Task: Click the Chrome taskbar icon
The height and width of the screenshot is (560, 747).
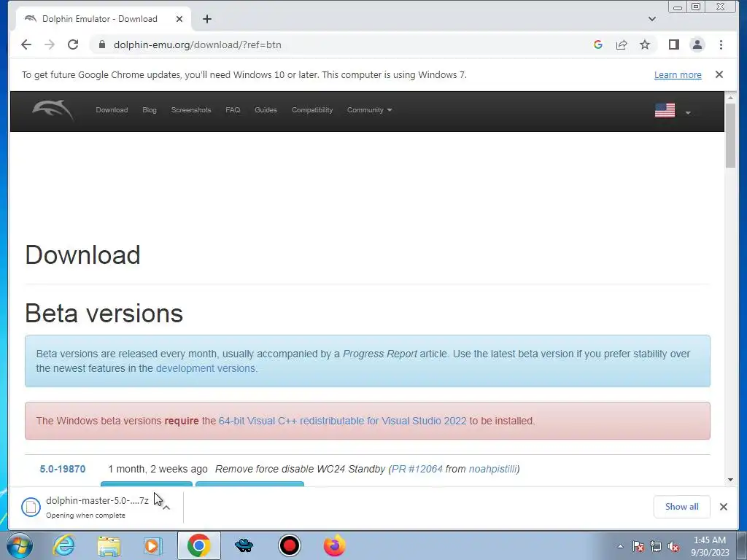Action: click(198, 545)
